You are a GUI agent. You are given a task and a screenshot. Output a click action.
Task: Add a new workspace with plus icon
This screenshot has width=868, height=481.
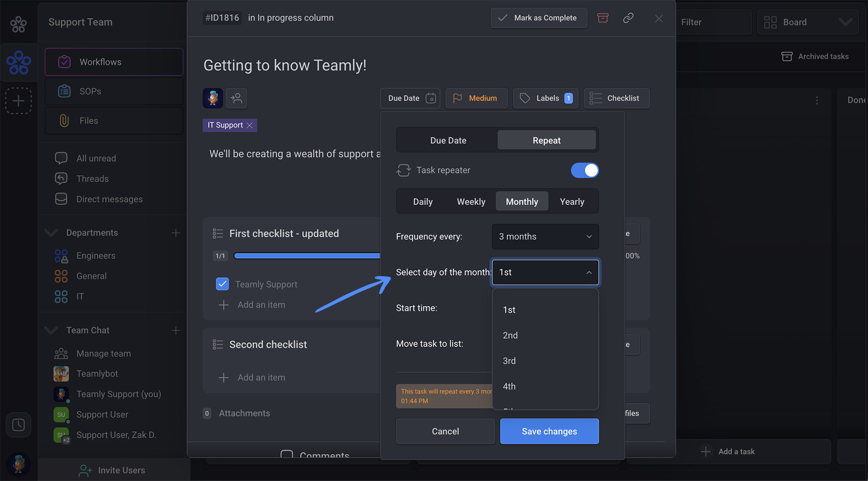point(19,101)
